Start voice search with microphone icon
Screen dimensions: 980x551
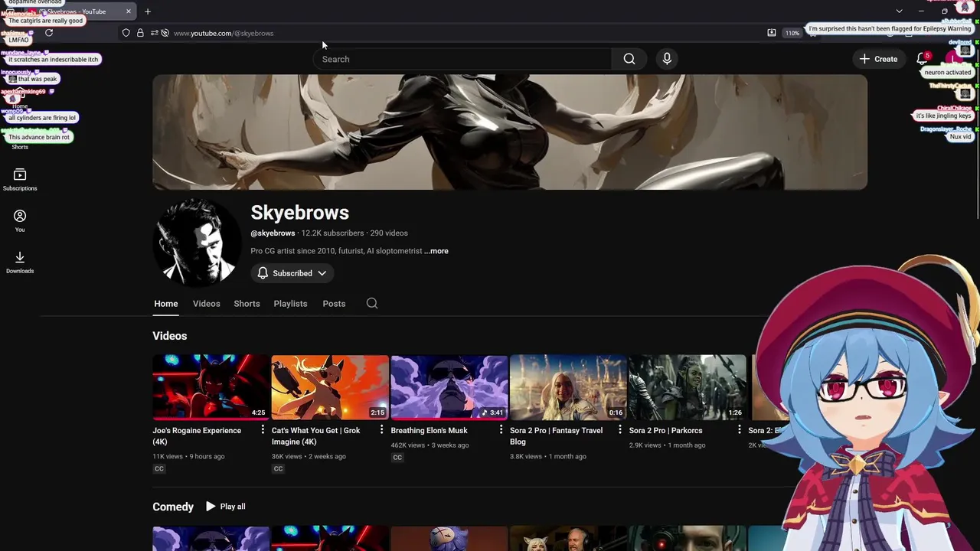coord(667,59)
